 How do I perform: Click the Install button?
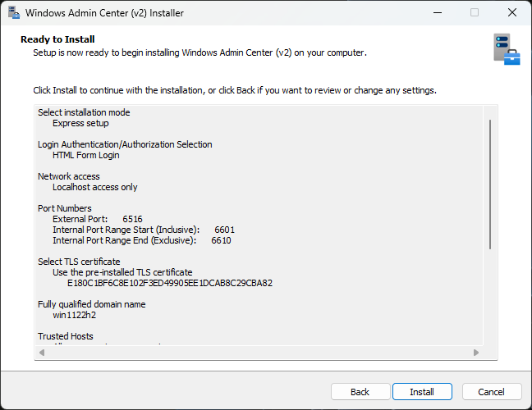point(422,392)
